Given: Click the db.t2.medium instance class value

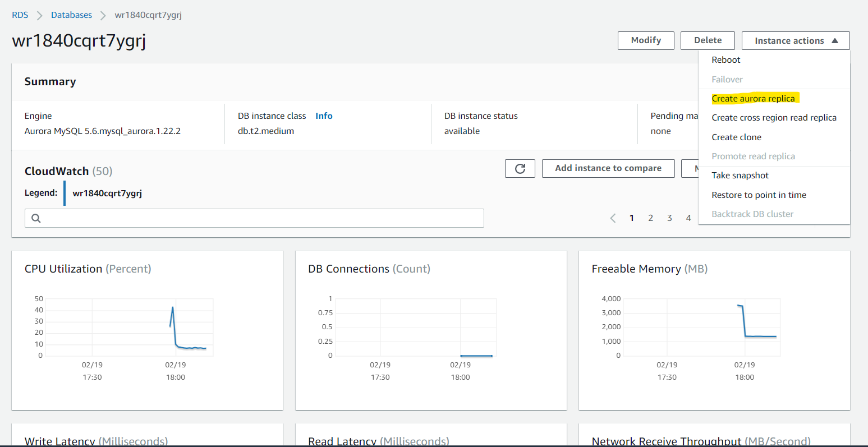Looking at the screenshot, I should (x=266, y=131).
